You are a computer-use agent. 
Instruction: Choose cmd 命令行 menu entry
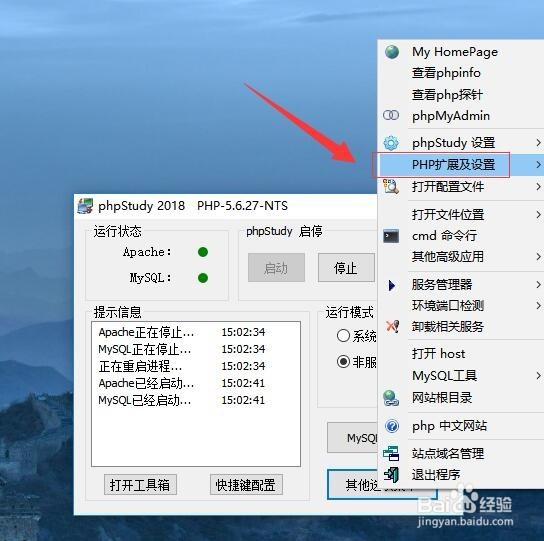point(461,236)
